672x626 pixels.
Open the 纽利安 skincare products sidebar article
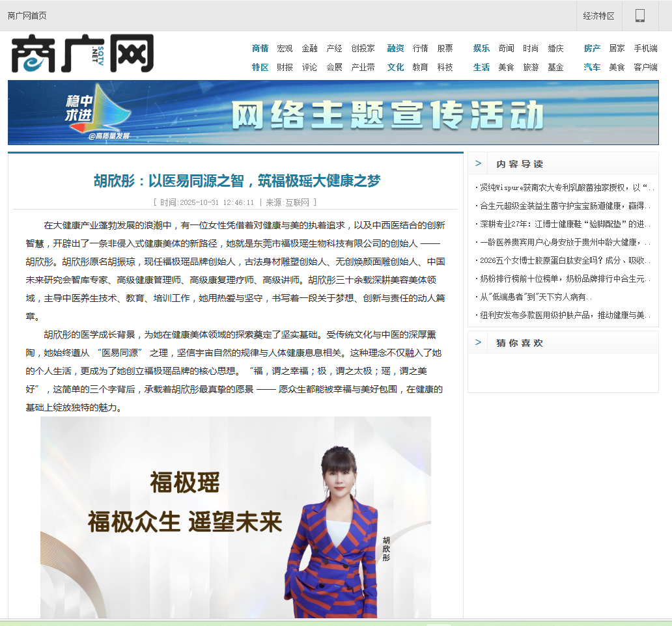pos(564,315)
